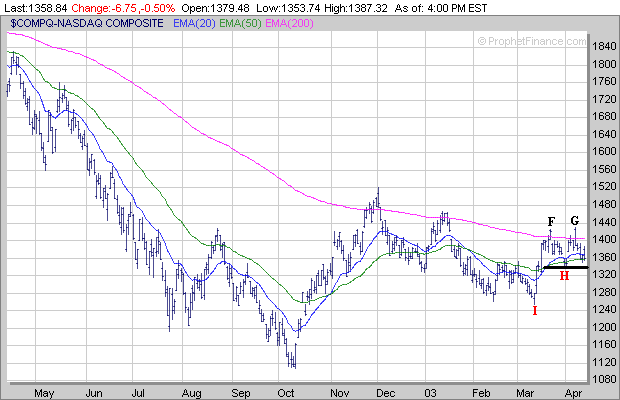620x400 pixels.
Task: Click the F annotation marker on chart
Action: 551,221
